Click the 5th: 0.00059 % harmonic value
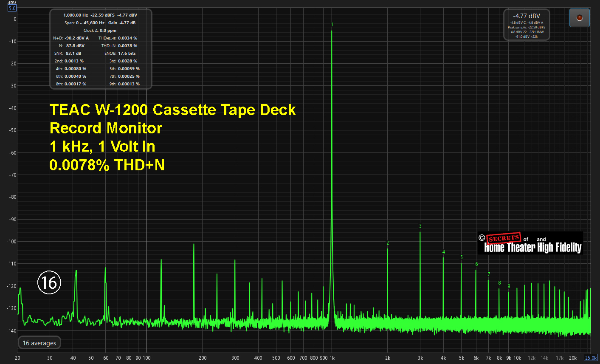 (124, 68)
